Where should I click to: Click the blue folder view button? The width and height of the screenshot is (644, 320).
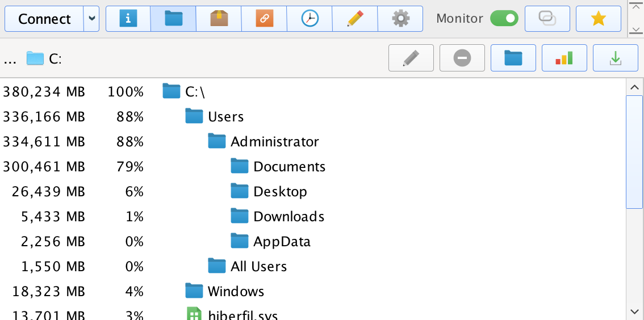tap(513, 58)
